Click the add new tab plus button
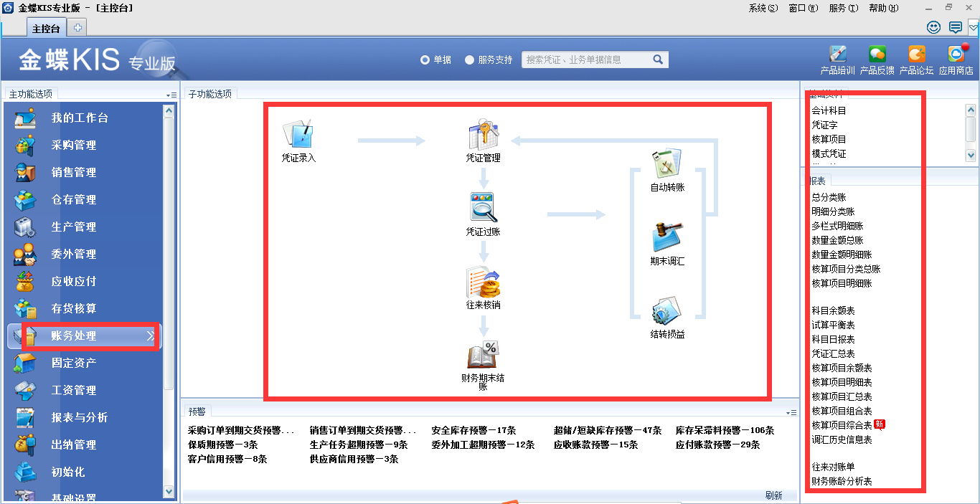The height and width of the screenshot is (504, 980). 77,28
